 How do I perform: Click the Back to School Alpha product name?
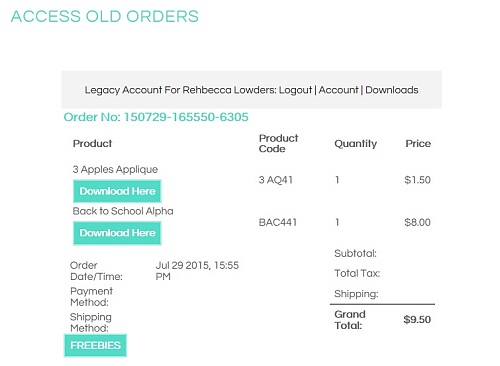pyautogui.click(x=123, y=211)
